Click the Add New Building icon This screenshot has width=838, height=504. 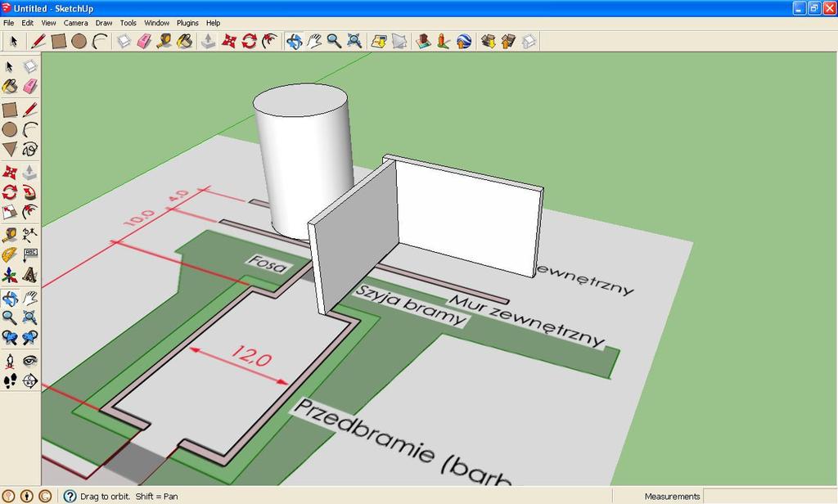423,41
